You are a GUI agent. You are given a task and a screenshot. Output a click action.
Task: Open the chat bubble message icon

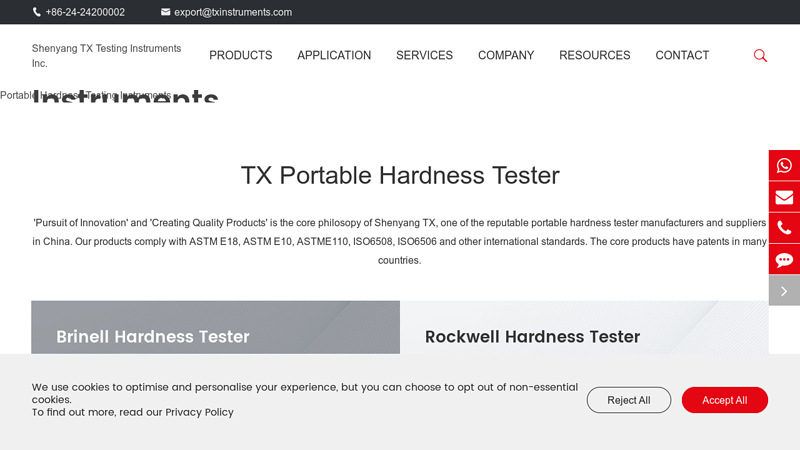(x=784, y=260)
